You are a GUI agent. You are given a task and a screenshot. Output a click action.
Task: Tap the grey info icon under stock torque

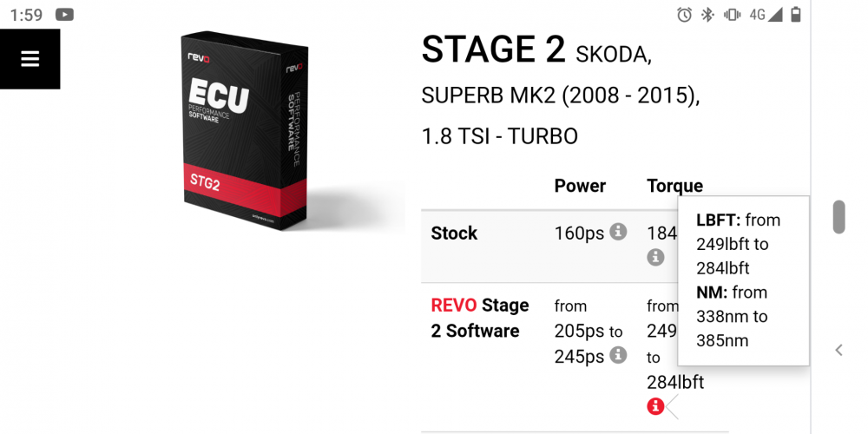point(655,257)
